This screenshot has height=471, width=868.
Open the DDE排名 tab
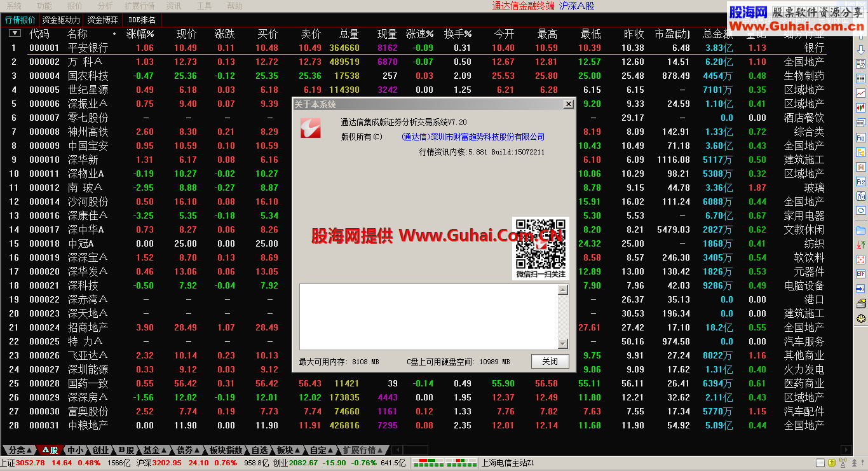[142, 20]
